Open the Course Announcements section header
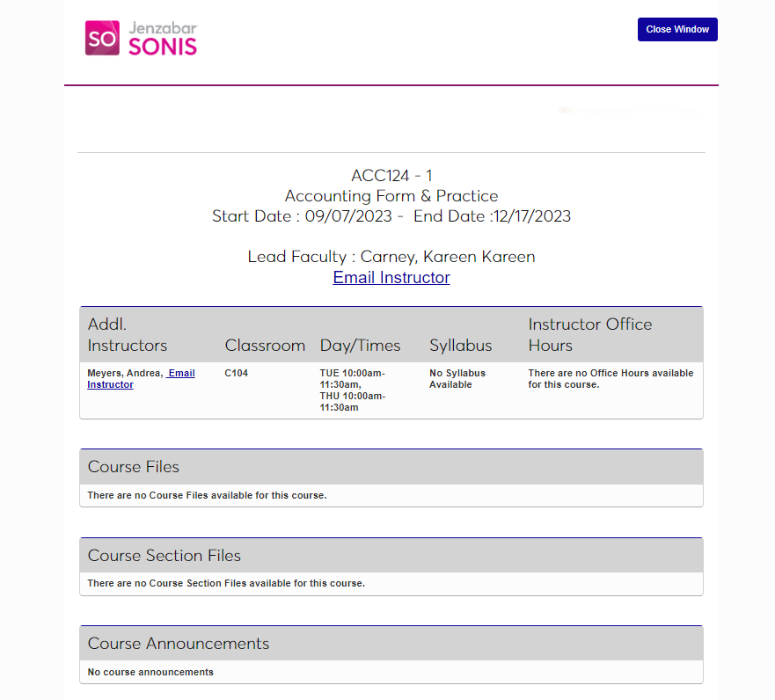 pos(178,644)
